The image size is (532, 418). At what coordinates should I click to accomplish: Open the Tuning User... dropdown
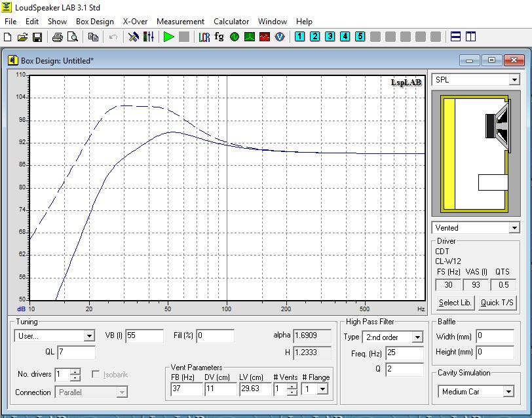[89, 336]
